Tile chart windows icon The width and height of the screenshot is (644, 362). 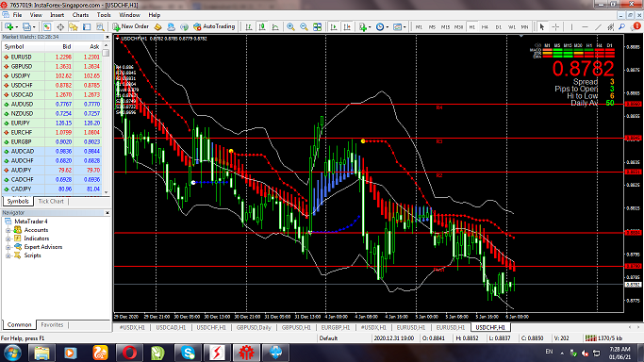point(317,26)
